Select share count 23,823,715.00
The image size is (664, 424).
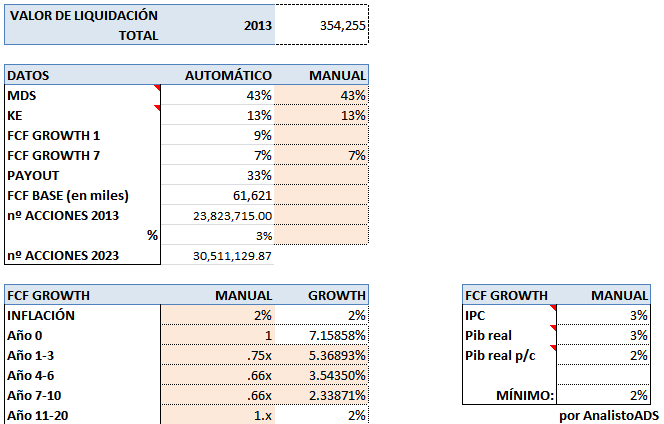[x=218, y=215]
